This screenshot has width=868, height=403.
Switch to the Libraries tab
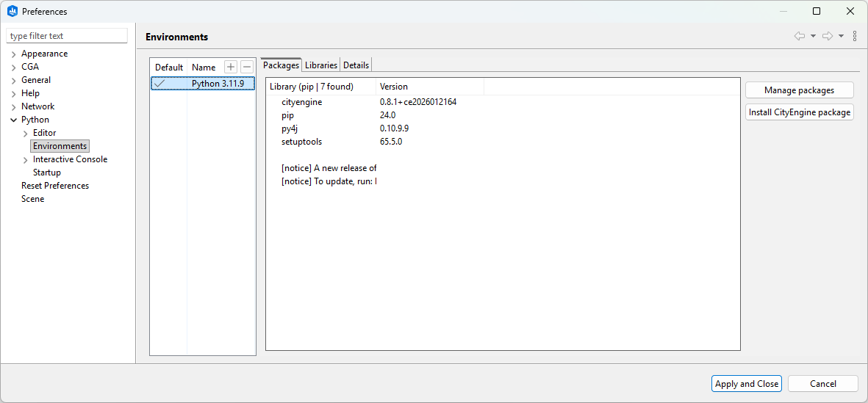coord(321,65)
